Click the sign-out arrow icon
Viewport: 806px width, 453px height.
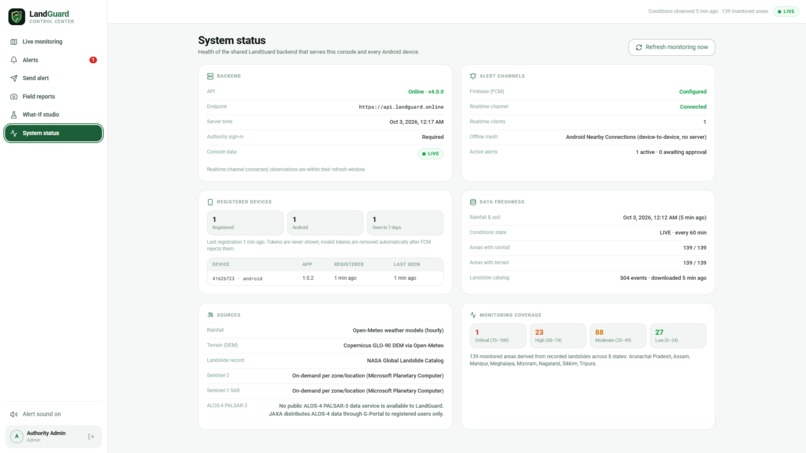coord(91,437)
